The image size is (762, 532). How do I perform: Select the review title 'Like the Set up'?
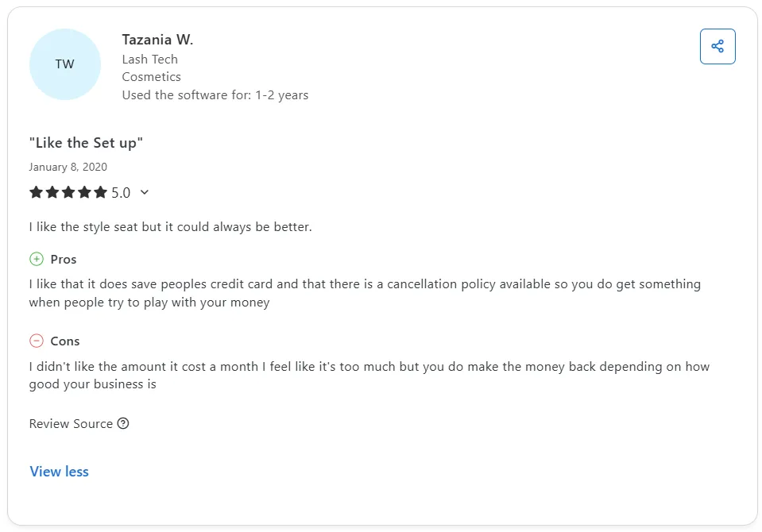pos(86,142)
